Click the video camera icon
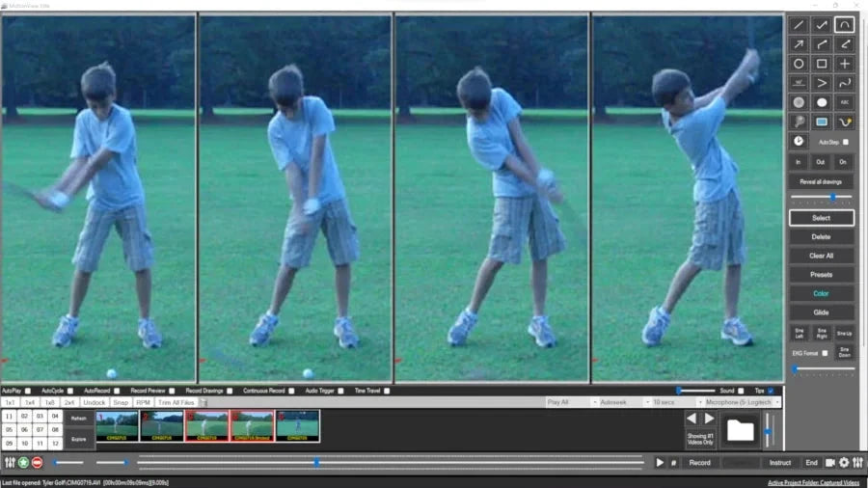 tap(829, 463)
